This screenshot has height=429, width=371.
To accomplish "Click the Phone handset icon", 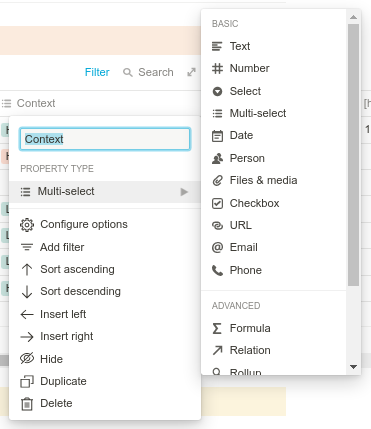I will pyautogui.click(x=217, y=270).
